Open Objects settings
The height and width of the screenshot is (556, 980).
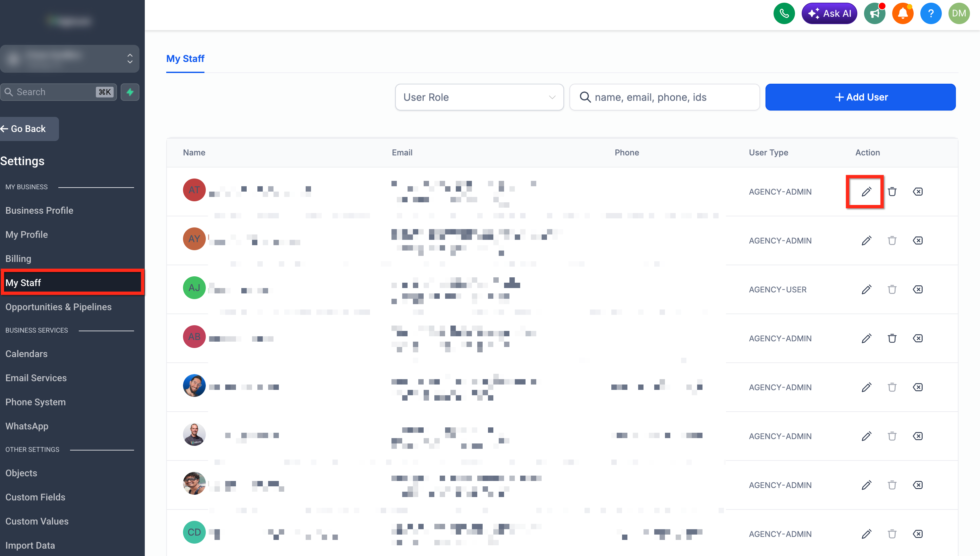[21, 473]
